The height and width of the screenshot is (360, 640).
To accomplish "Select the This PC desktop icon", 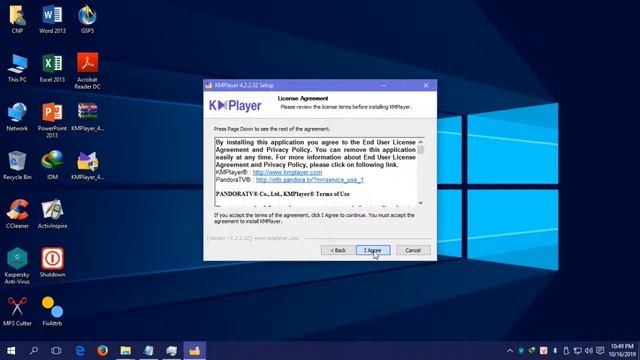I will coord(17,68).
